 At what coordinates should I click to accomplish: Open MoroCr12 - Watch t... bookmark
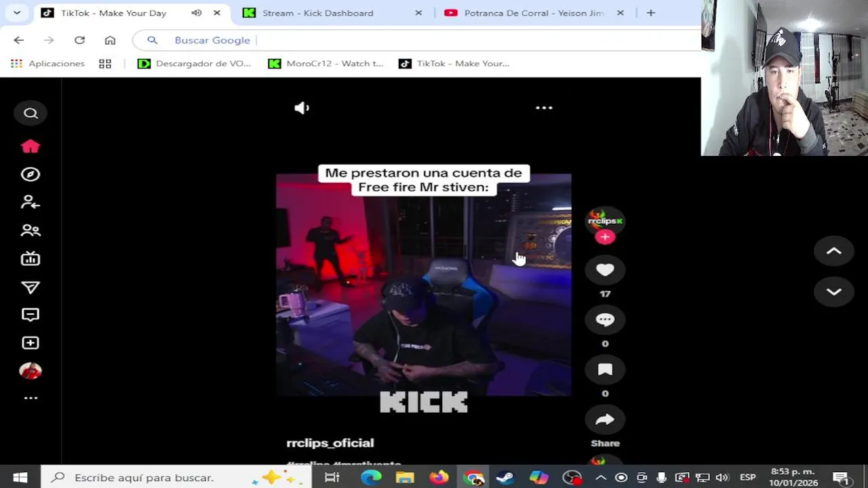325,64
